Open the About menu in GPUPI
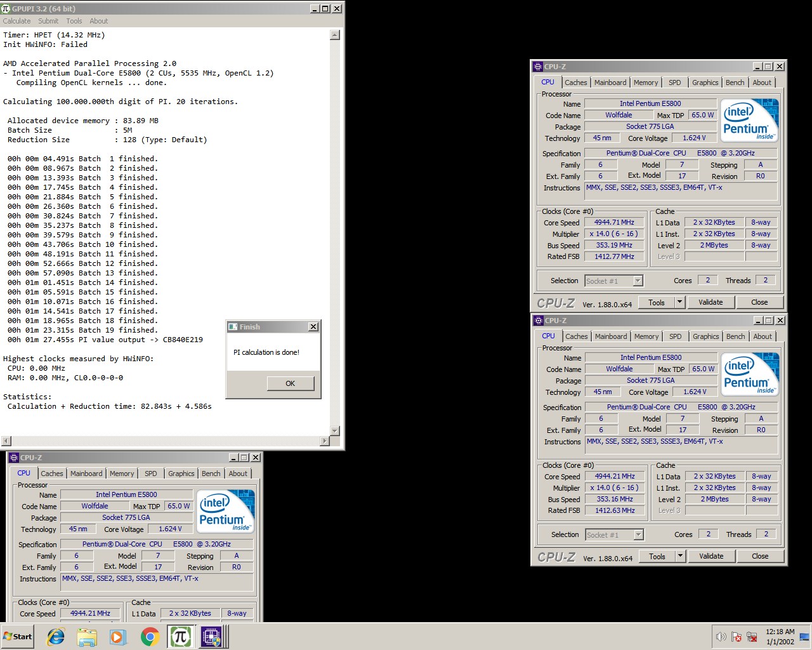This screenshot has height=650, width=812. [99, 21]
